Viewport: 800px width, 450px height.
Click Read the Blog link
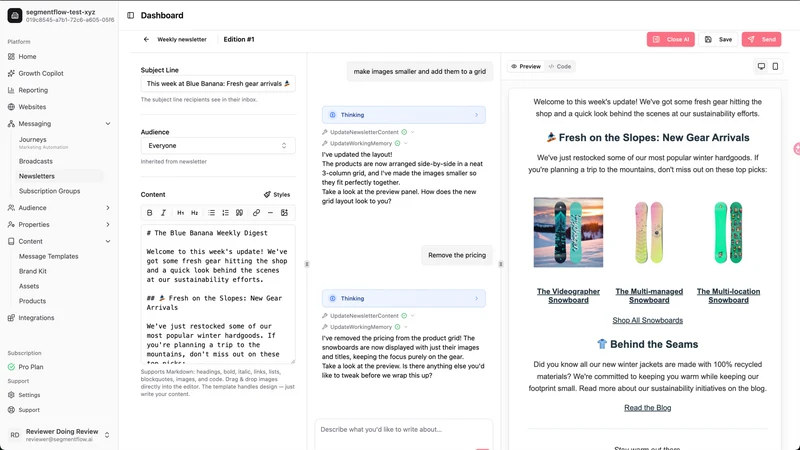tap(647, 408)
